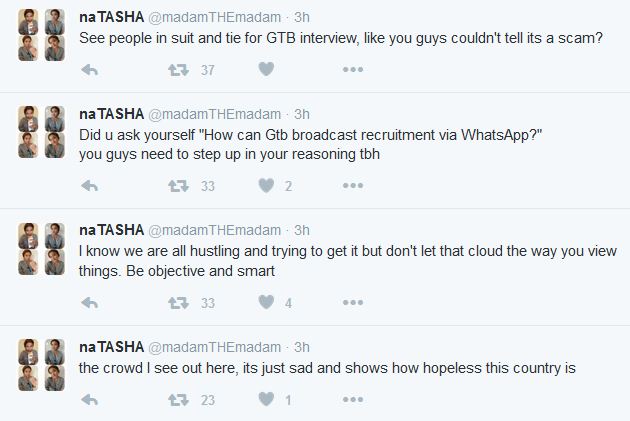Open more options on "hustling" tweet

tap(352, 303)
